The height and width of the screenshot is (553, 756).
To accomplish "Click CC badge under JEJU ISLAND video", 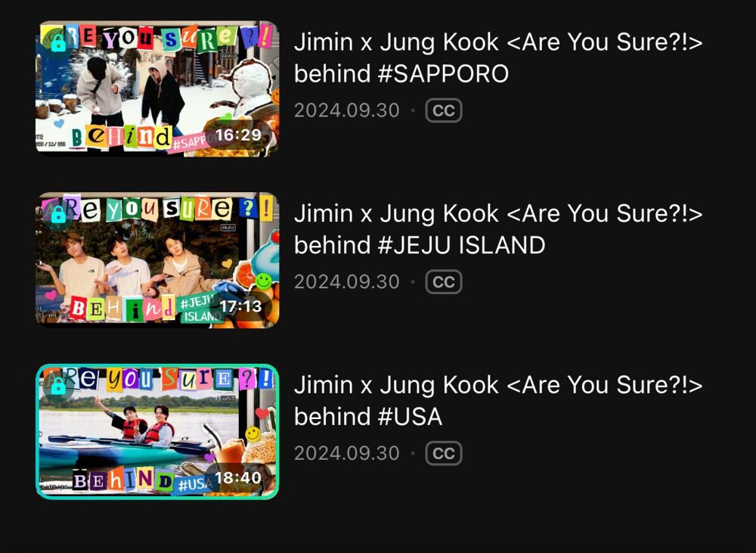I will pos(444,282).
